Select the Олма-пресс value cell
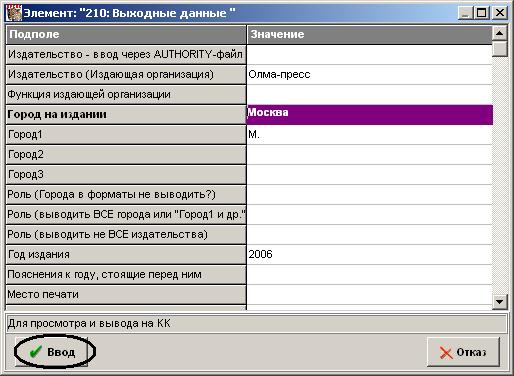 pos(369,74)
